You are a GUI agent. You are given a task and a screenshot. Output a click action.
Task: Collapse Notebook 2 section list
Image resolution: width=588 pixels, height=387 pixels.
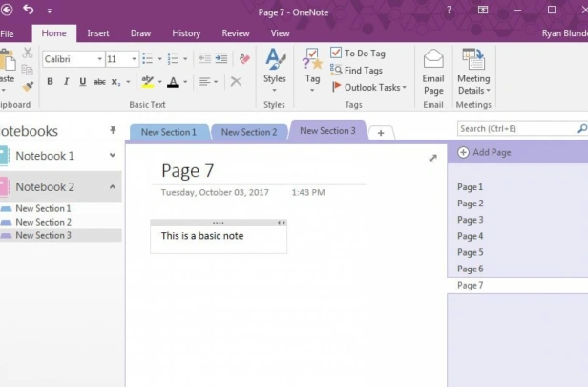click(113, 186)
